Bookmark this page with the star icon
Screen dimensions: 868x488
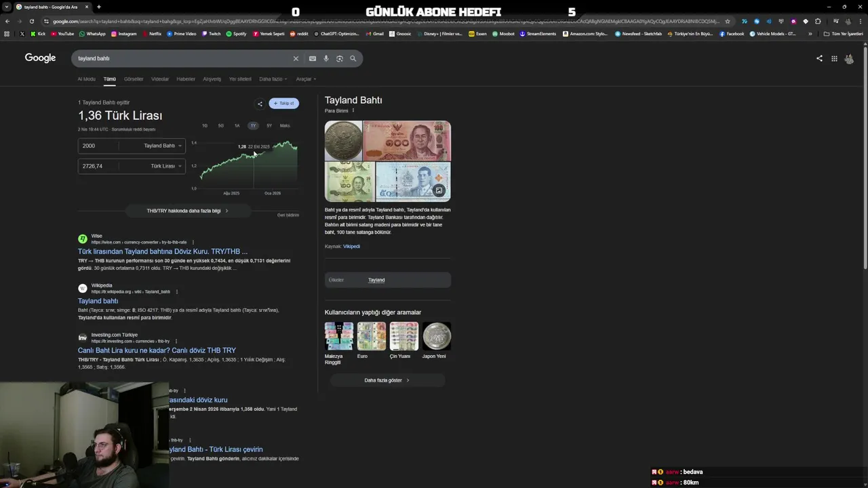[728, 21]
